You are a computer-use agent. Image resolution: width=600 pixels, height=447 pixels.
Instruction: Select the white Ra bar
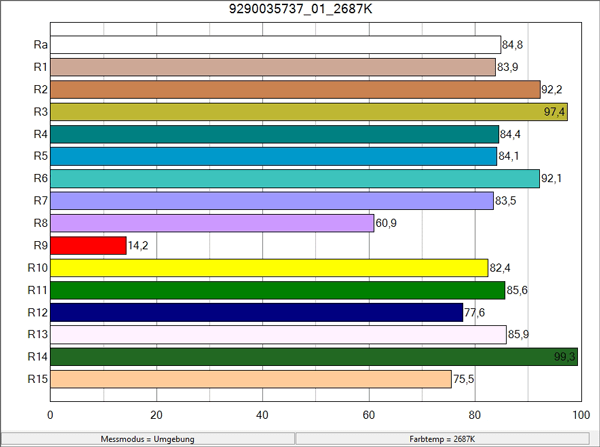(x=276, y=45)
